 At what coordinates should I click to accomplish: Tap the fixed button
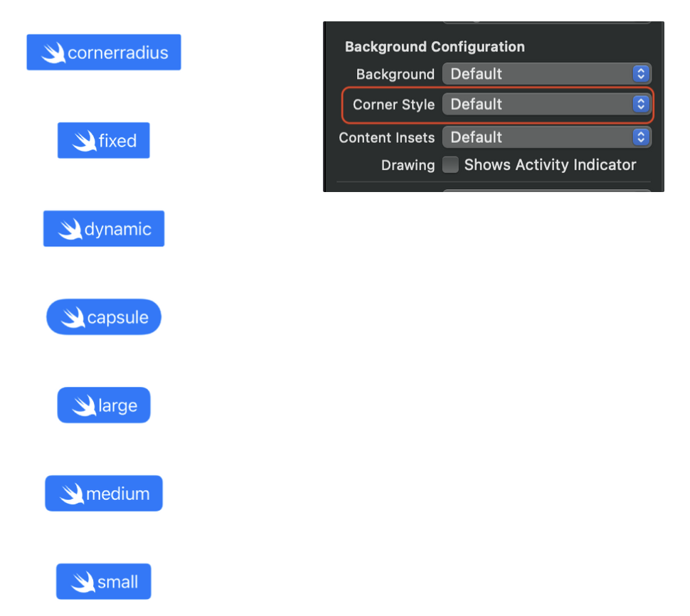coord(104,140)
